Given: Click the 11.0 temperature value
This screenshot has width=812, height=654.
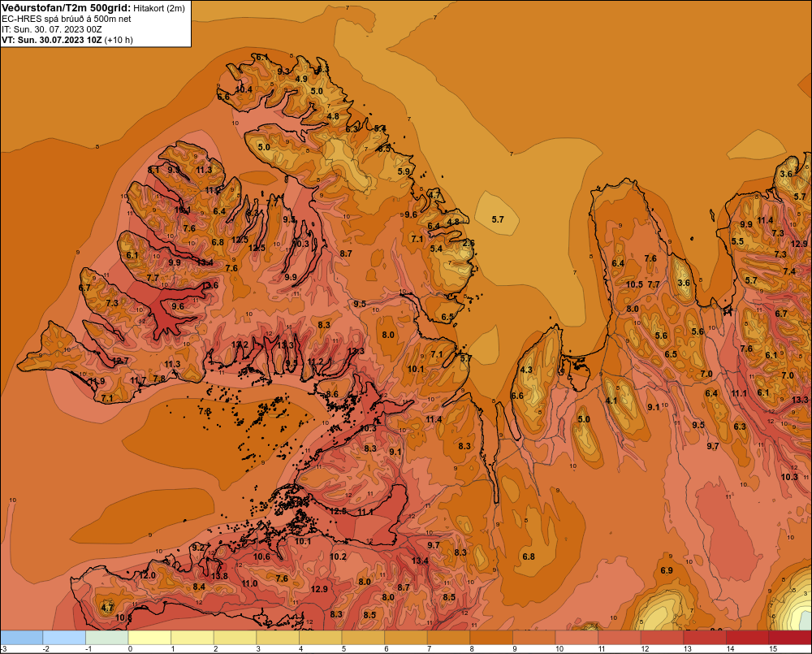Looking at the screenshot, I should click(x=249, y=583).
